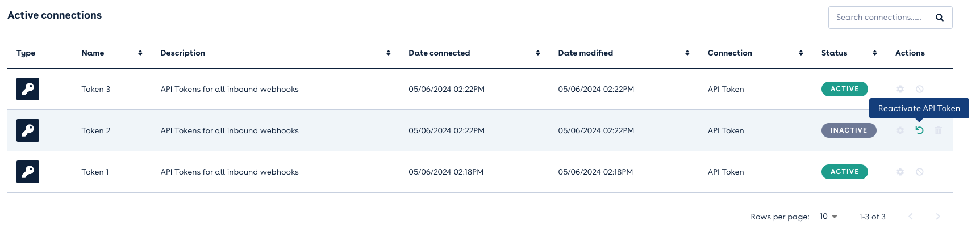Go to the next page of connections
The height and width of the screenshot is (233, 980).
coord(938,217)
